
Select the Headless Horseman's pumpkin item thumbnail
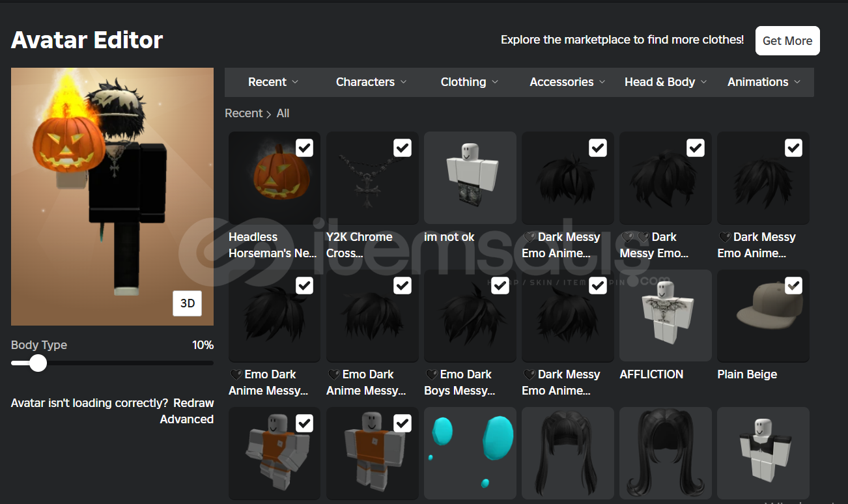(x=274, y=178)
